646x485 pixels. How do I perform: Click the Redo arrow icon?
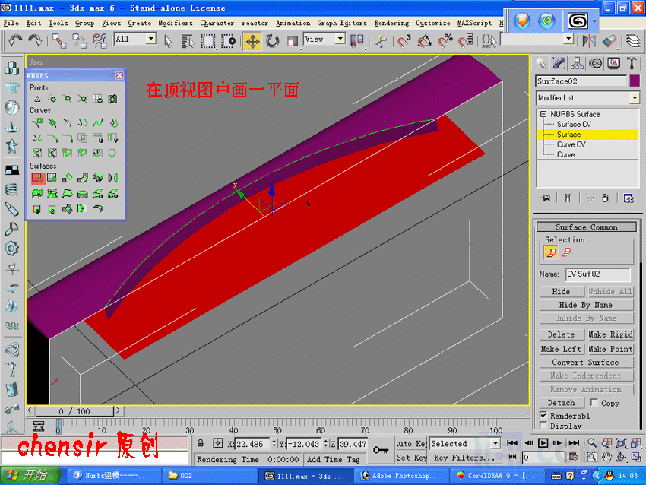[x=35, y=40]
